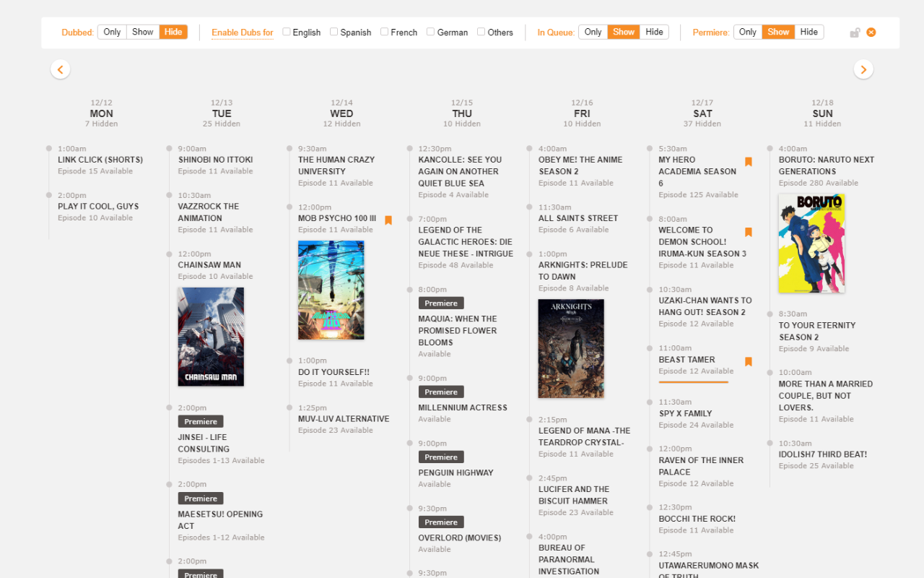Select the SAT 12/17 day header
The image size is (924, 578).
pos(702,113)
